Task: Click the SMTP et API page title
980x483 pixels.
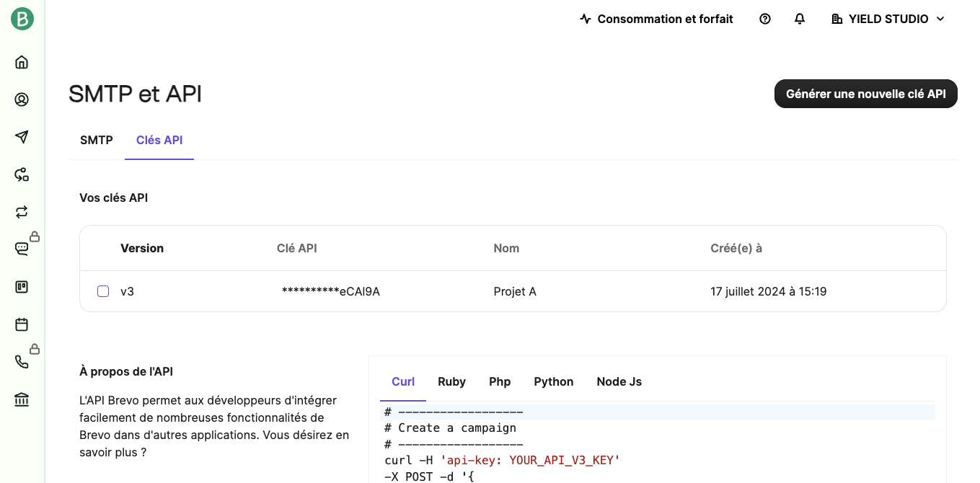Action: pyautogui.click(x=136, y=94)
